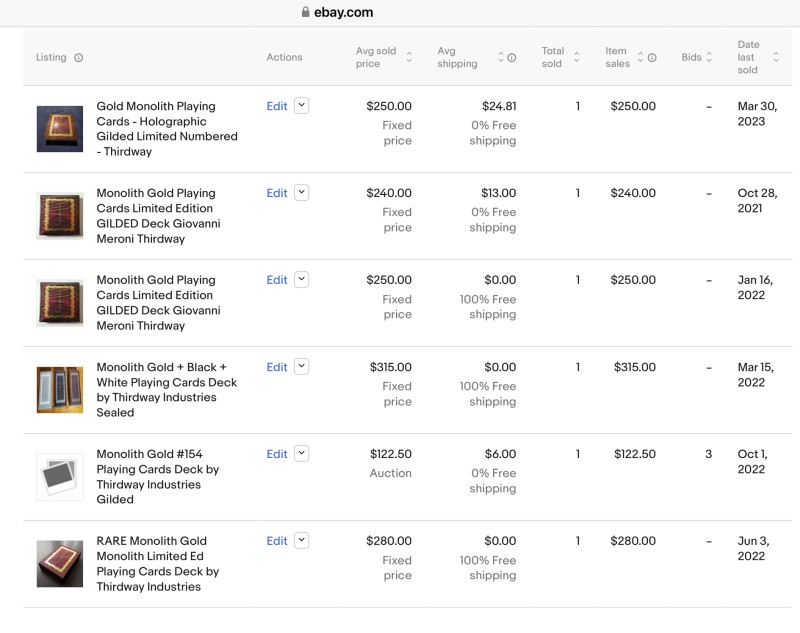Expand Edit dropdown for Gold Monolith Holographic listing
Image resolution: width=800 pixels, height=633 pixels.
(302, 106)
